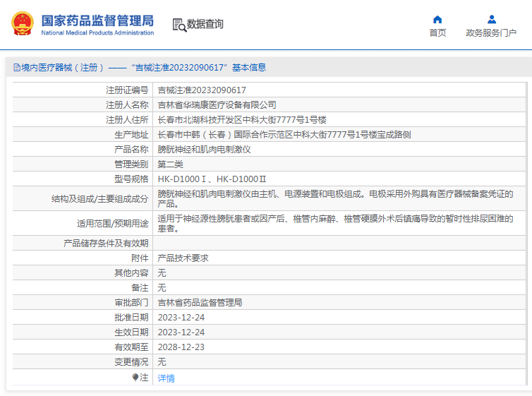Screen dimensions: 532x396
Task: Open the 首页 text link
Action: 437,33
